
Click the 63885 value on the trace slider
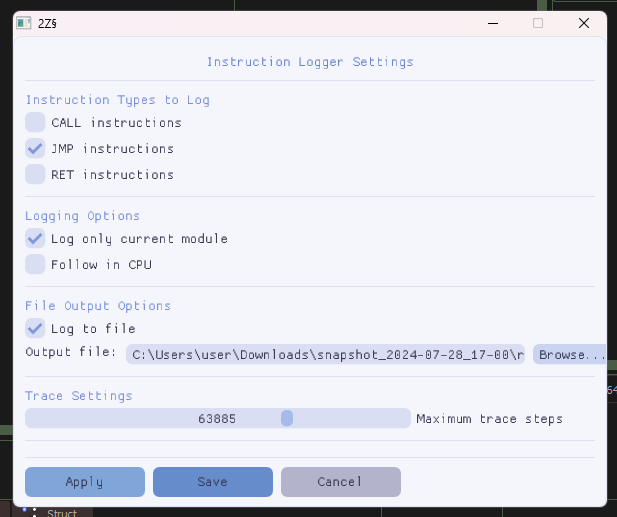point(217,419)
